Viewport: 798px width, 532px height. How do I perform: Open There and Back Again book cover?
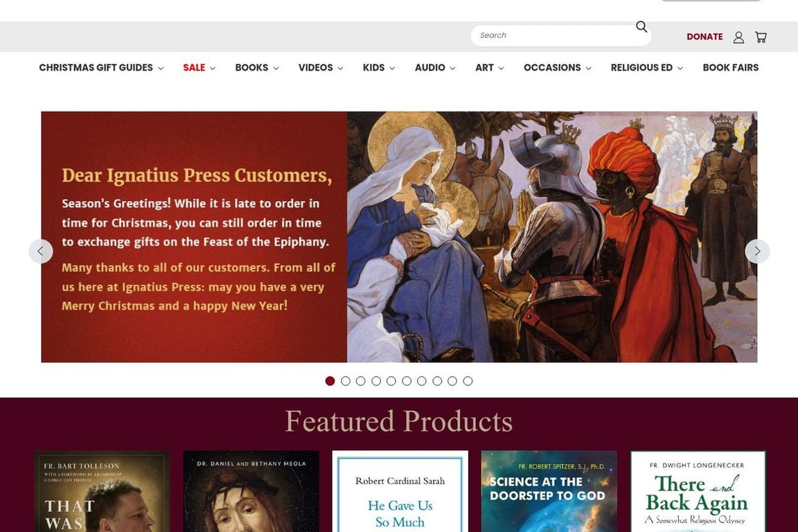pos(698,491)
